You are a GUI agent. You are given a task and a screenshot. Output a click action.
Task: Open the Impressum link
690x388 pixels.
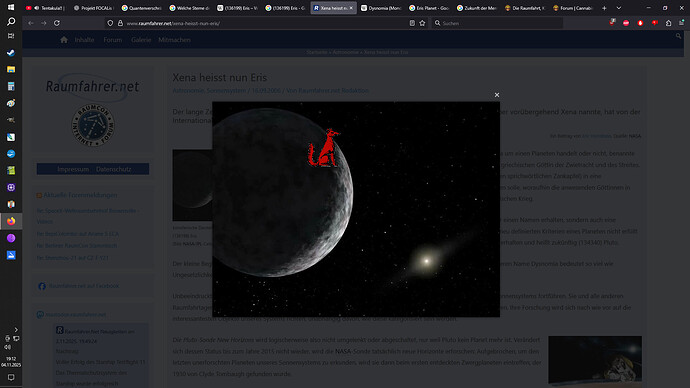tap(73, 169)
